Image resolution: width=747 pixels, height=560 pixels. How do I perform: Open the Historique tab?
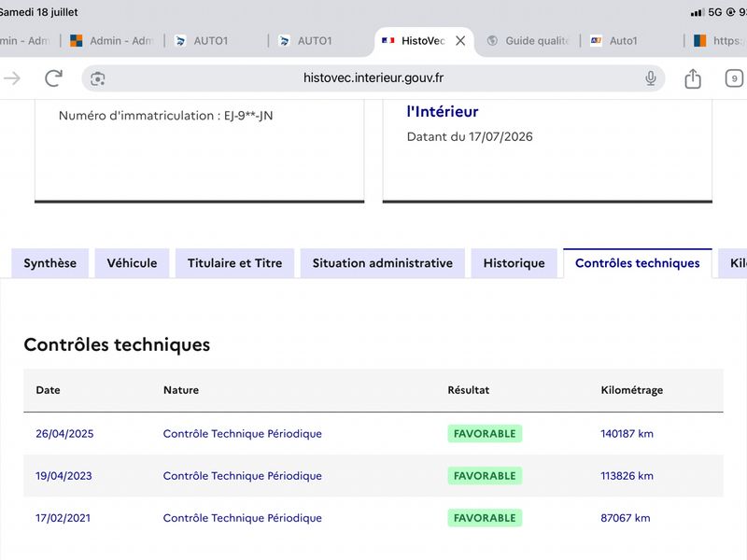(514, 263)
